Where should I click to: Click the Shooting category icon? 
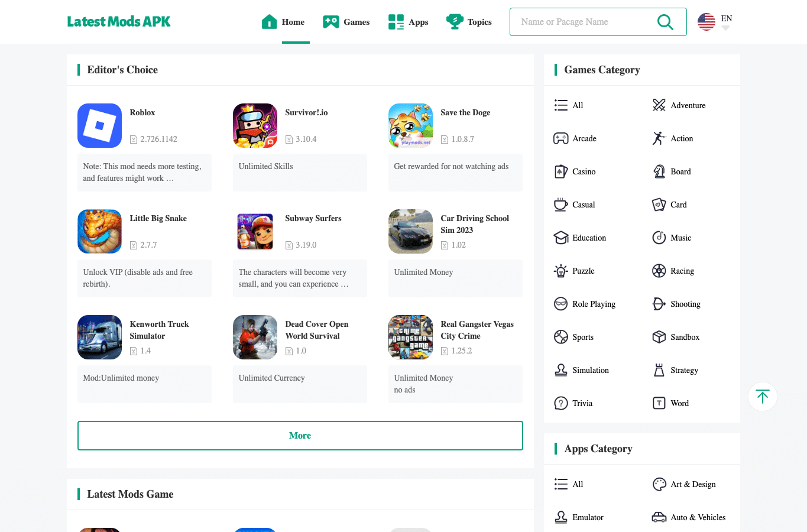(659, 304)
